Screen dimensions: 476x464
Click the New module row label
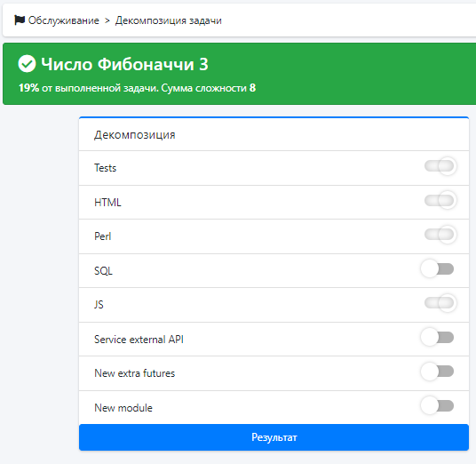(x=123, y=408)
